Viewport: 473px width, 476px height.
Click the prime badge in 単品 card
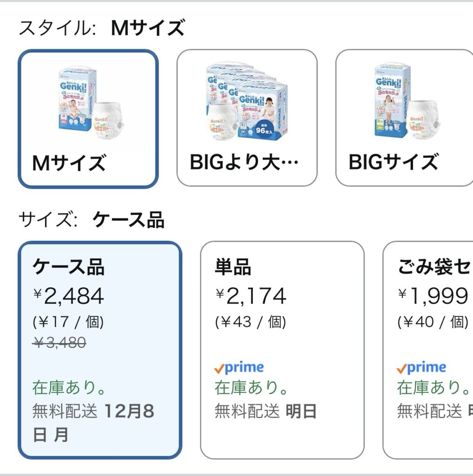point(239,368)
